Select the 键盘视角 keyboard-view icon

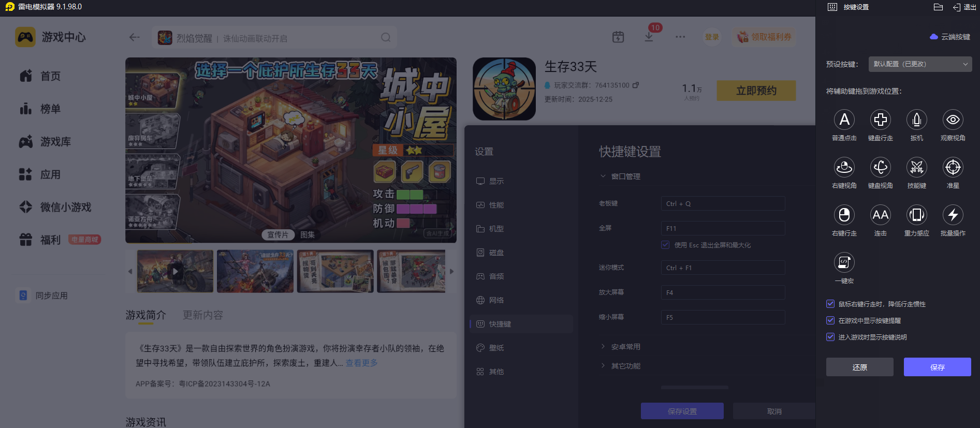click(x=880, y=167)
